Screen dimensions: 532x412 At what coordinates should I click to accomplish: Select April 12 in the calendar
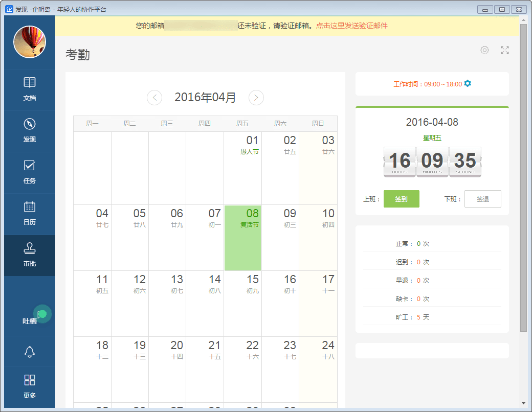tap(130, 304)
